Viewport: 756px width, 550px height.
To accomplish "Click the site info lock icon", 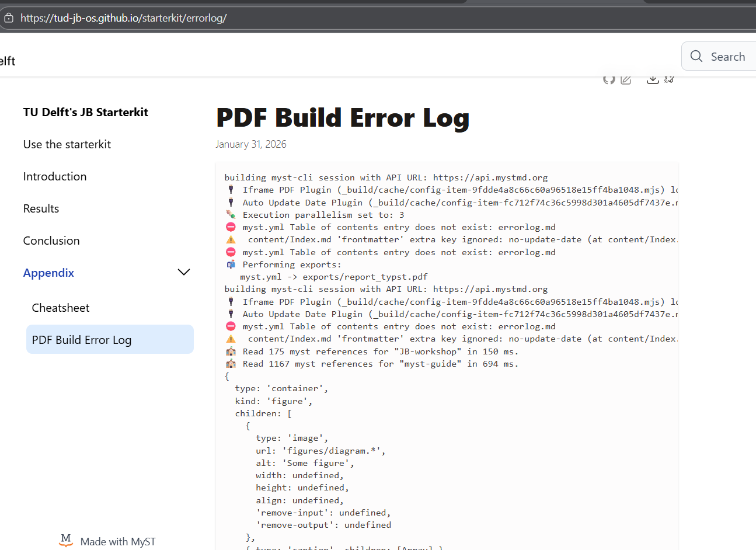I will click(x=9, y=18).
